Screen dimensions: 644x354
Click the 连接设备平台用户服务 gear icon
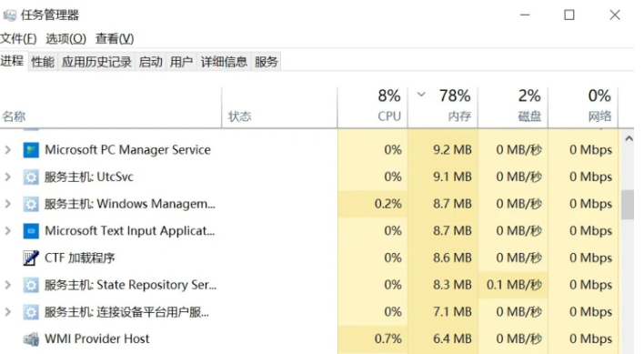click(x=31, y=312)
